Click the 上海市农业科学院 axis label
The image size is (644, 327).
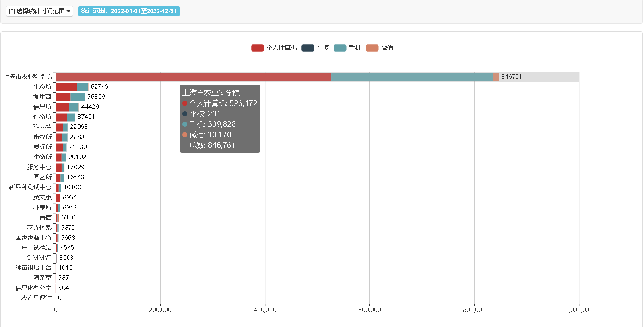[x=27, y=77]
